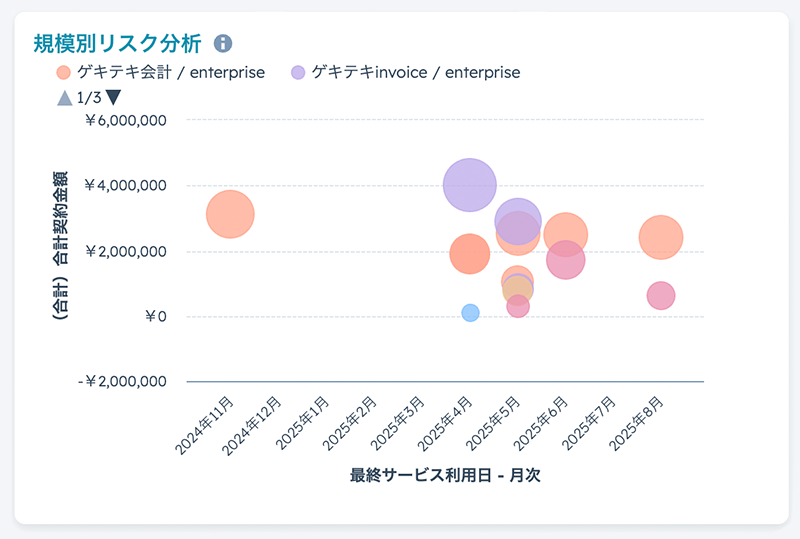Click the purple legend circle for ゲキテキinvoice

coord(298,72)
